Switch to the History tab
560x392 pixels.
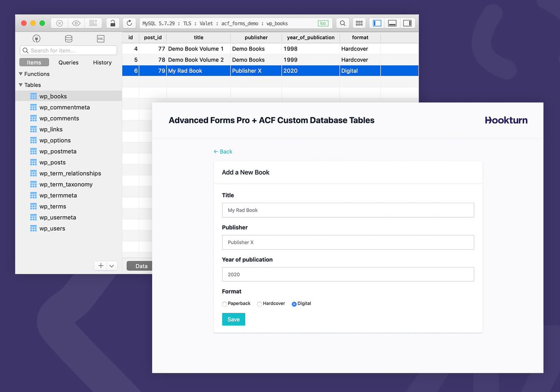tap(102, 62)
